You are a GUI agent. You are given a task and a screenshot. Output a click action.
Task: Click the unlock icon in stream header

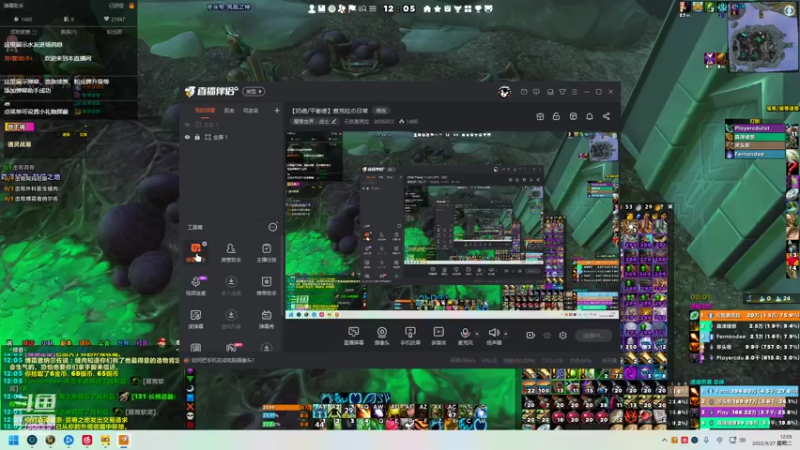pyautogui.click(x=556, y=116)
